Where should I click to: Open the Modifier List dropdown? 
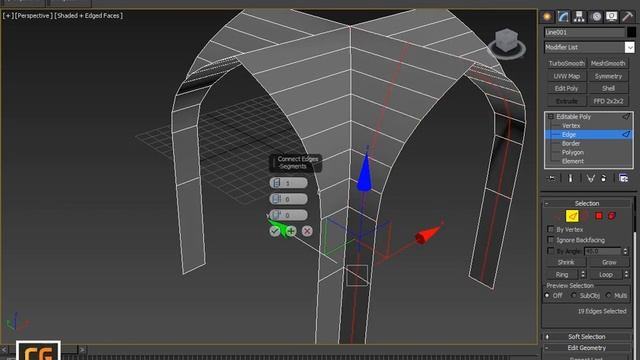(x=629, y=47)
